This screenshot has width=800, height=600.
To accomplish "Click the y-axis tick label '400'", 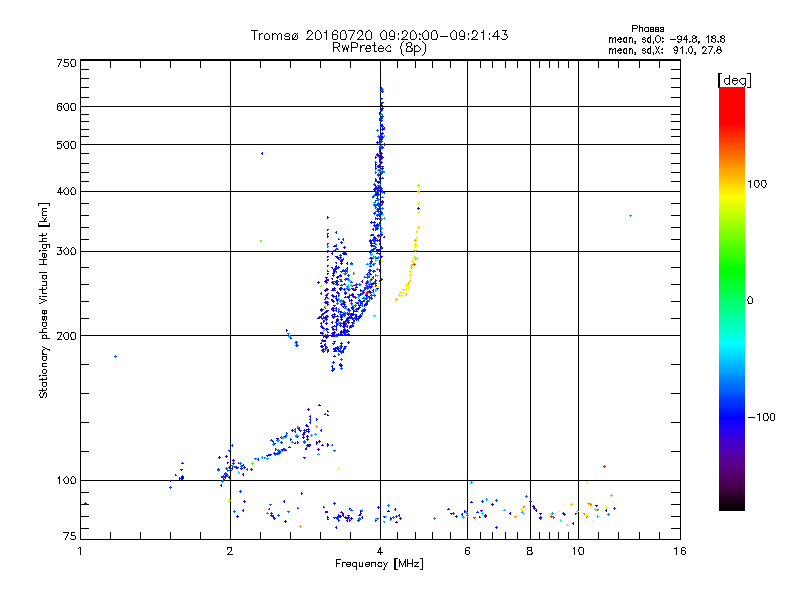I will click(66, 191).
